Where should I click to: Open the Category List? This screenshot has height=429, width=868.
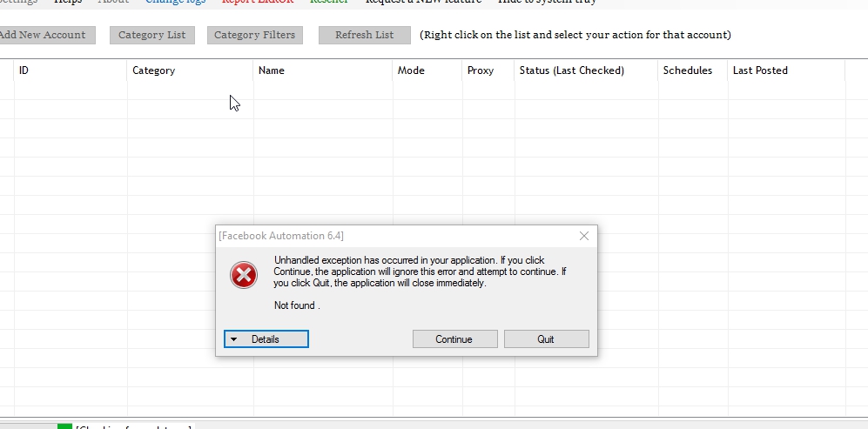pos(151,35)
